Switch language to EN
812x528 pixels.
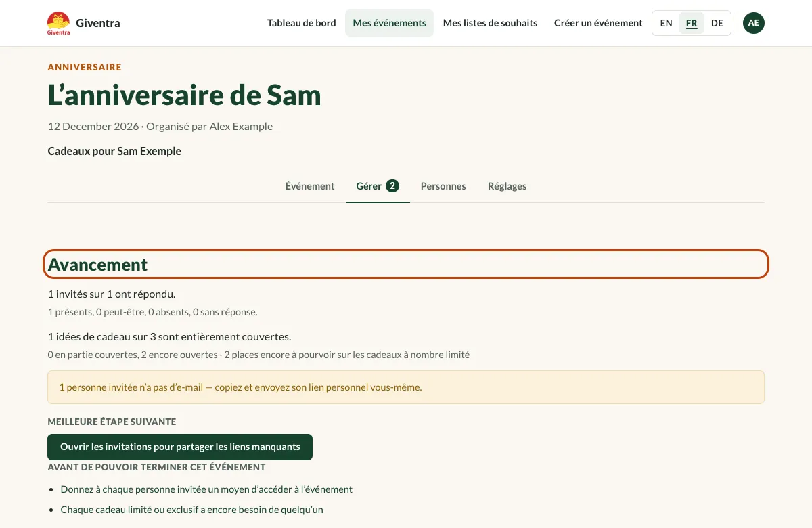(667, 23)
